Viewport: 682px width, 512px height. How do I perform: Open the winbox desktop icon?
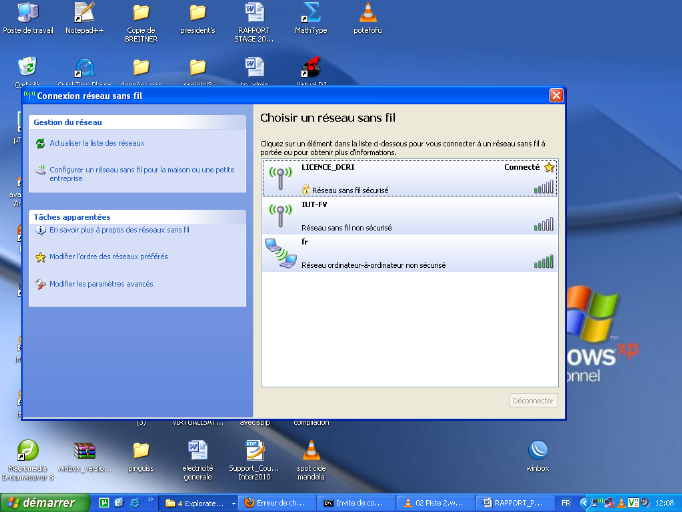pyautogui.click(x=538, y=451)
